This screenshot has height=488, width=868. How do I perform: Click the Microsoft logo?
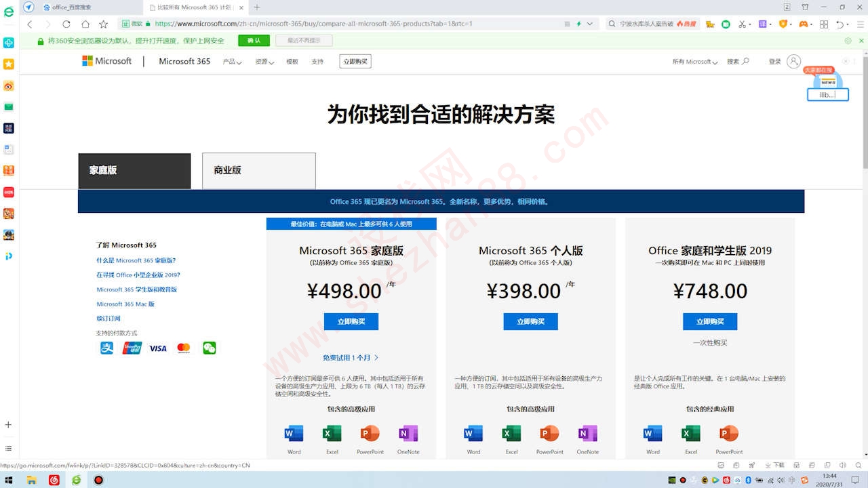[107, 61]
